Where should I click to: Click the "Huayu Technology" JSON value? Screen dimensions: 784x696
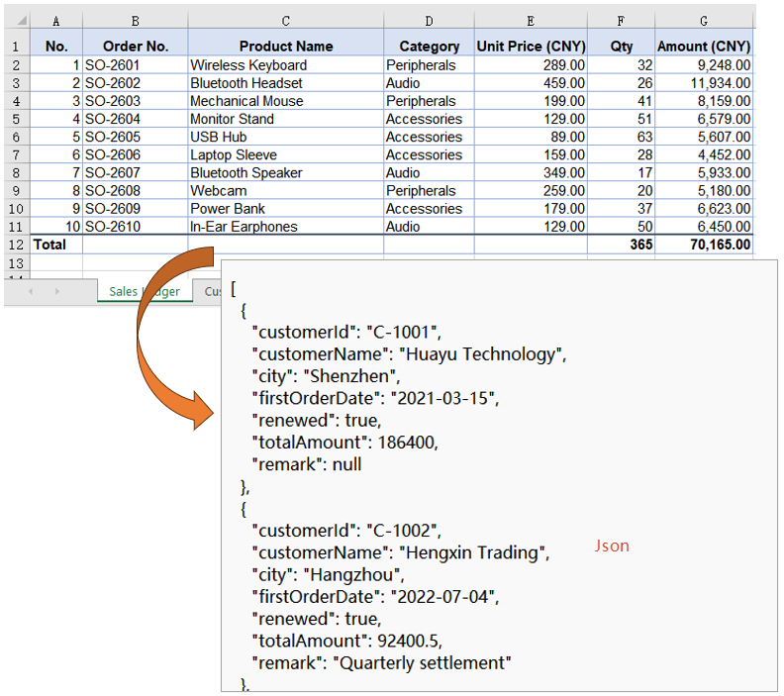tap(480, 354)
